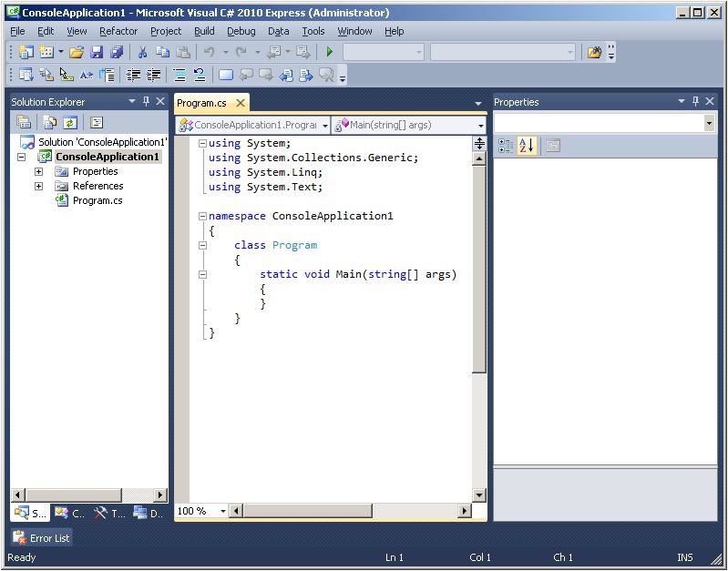728x571 pixels.
Task: Click the Cut scissors icon
Action: (142, 53)
